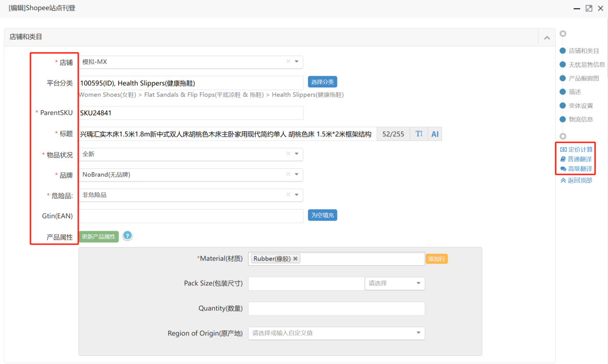
Task: Jump to 产品橱窗图 section in sidebar
Action: click(x=584, y=78)
